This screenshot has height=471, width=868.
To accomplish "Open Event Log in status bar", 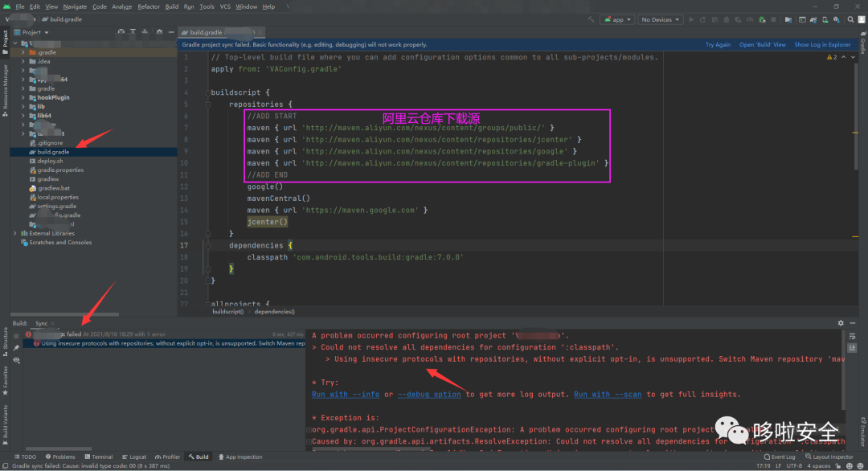I will coord(780,457).
